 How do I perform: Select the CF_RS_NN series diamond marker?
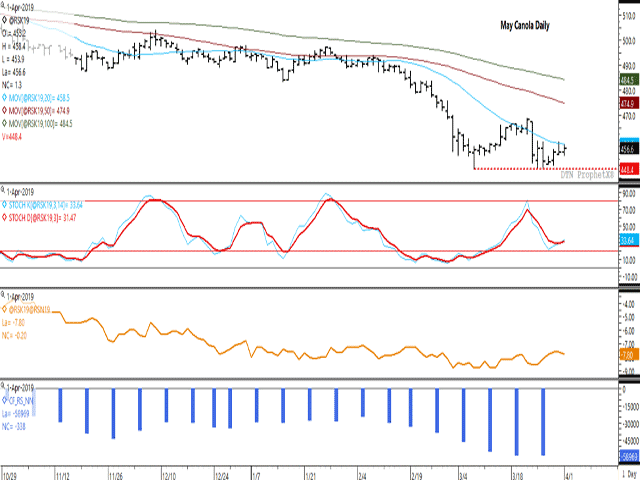(4, 400)
